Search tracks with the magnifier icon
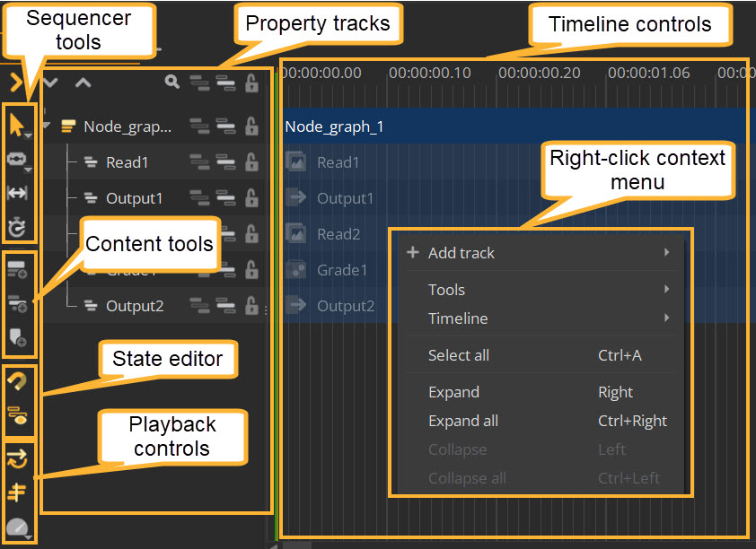This screenshot has width=756, height=549. coord(171,83)
